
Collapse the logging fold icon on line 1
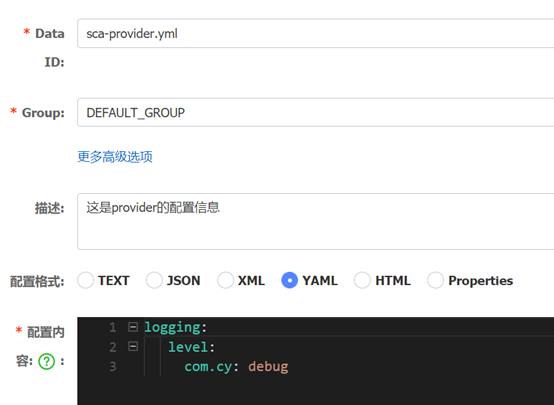pos(133,327)
